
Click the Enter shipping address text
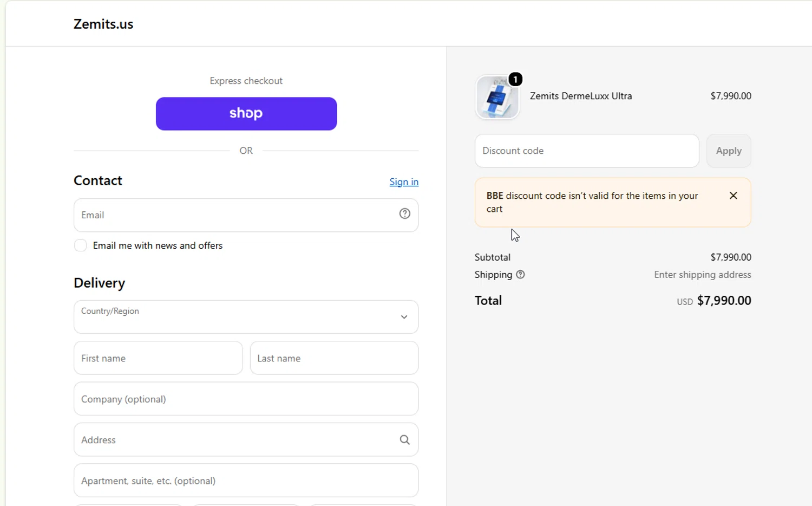703,275
